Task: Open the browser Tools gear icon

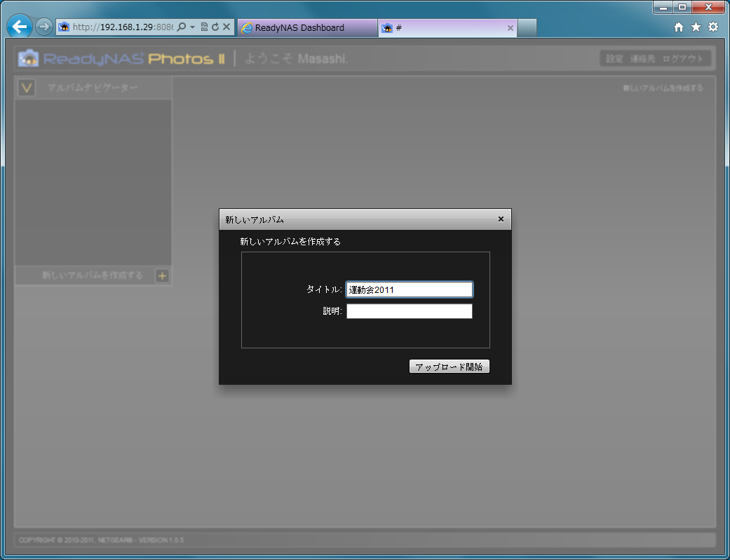Action: [x=713, y=27]
